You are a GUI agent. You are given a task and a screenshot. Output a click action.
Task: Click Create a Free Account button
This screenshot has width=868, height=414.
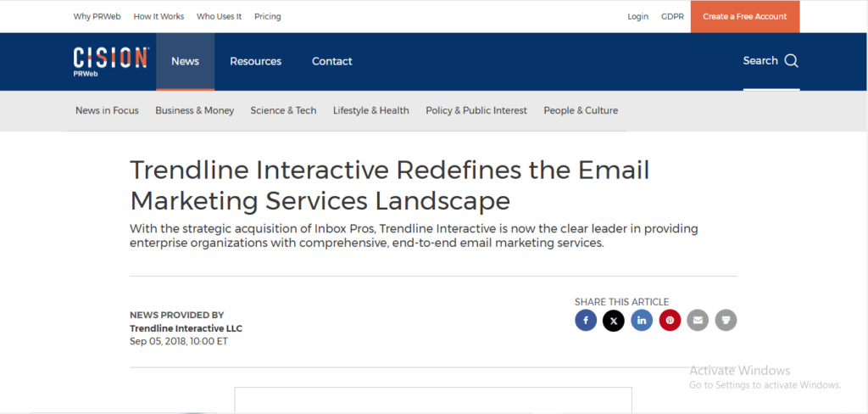(745, 17)
